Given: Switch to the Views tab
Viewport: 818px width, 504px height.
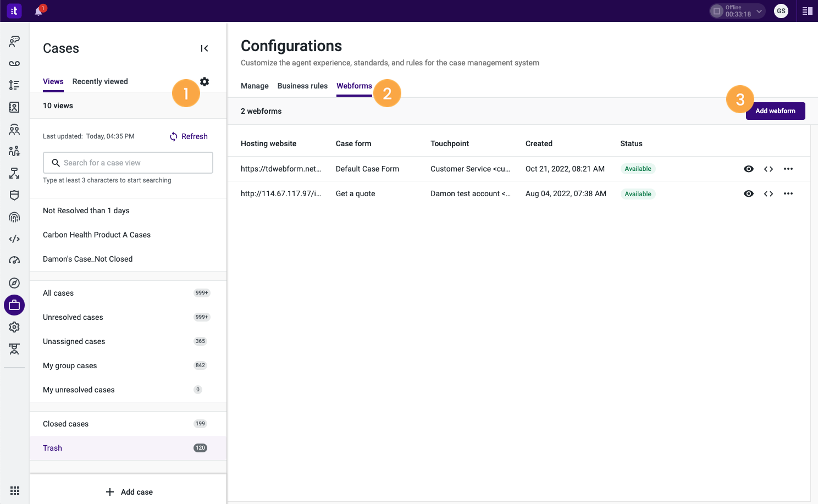Looking at the screenshot, I should [x=53, y=81].
